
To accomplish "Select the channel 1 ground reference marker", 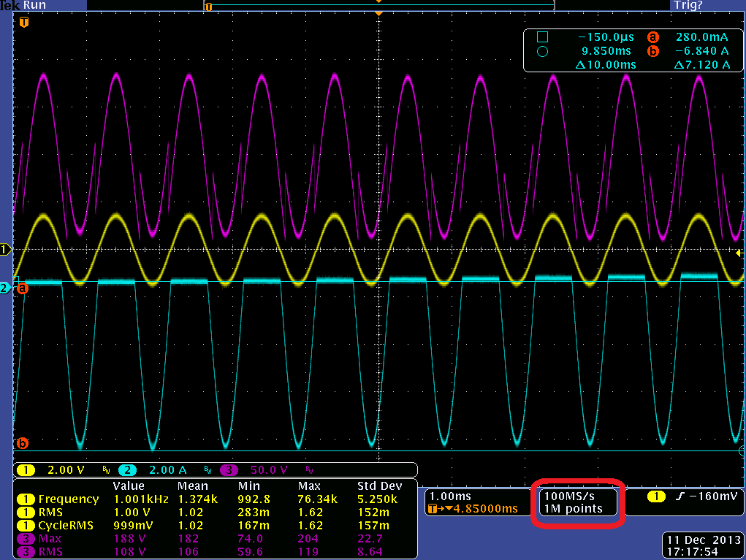I will coord(5,249).
